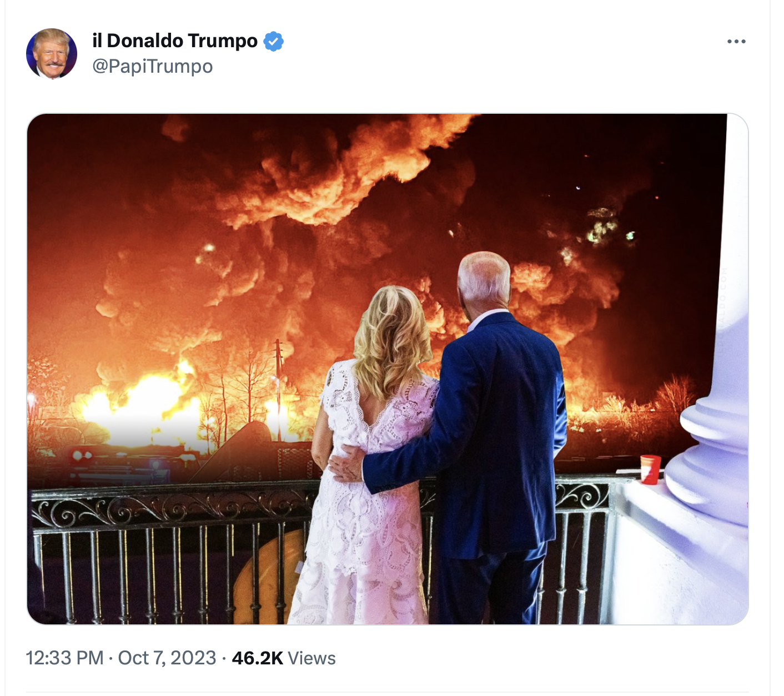Click the blue verified checkmark badge
This screenshot has width=784, height=696.
tap(273, 42)
